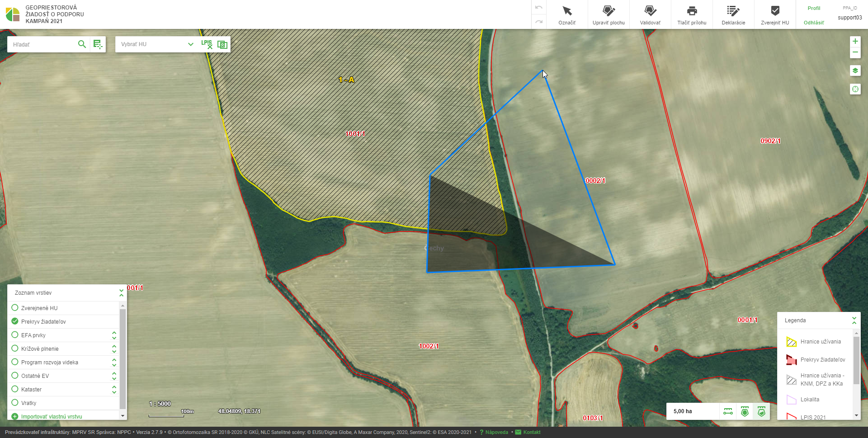Click the Prekryv žiadateľov legend swatch
Viewport: 868px width, 438px height.
[x=791, y=360]
